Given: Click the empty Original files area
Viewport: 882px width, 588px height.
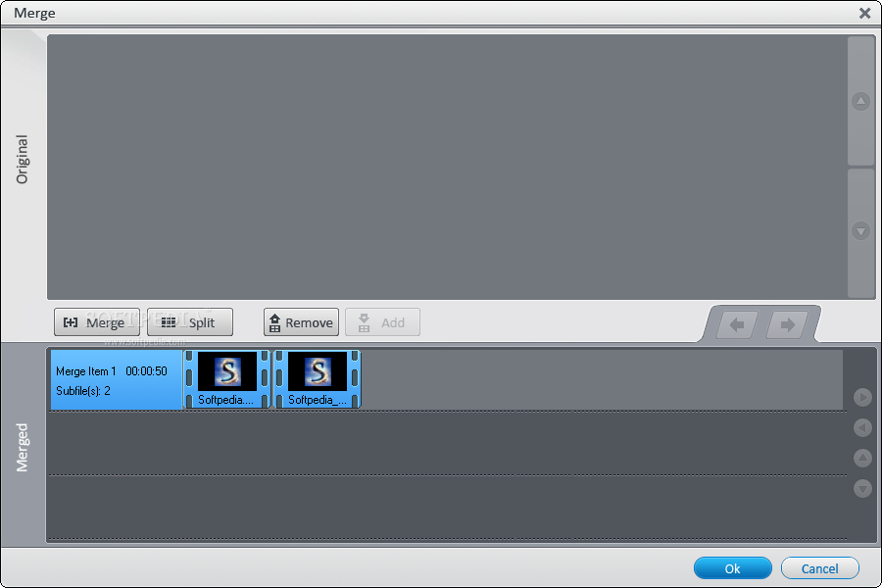Looking at the screenshot, I should click(447, 168).
